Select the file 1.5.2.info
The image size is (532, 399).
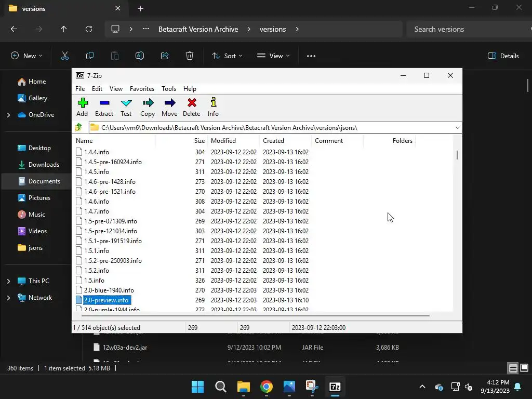96,270
